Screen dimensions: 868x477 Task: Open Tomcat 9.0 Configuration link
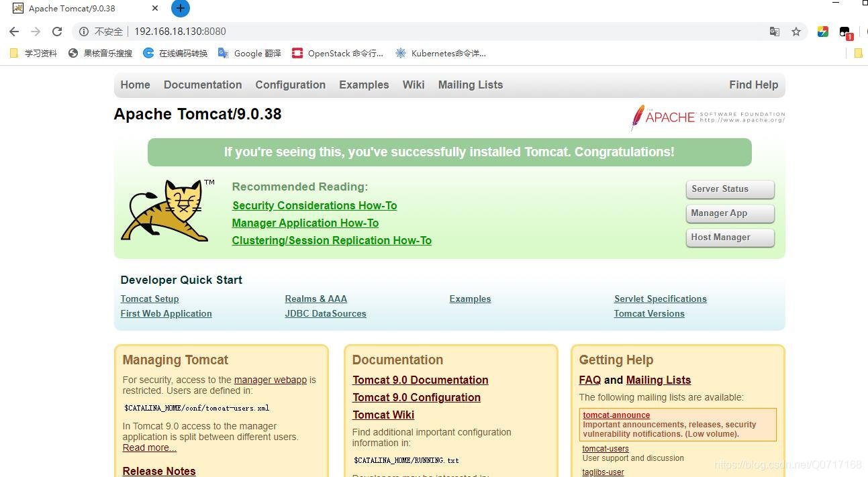point(416,397)
